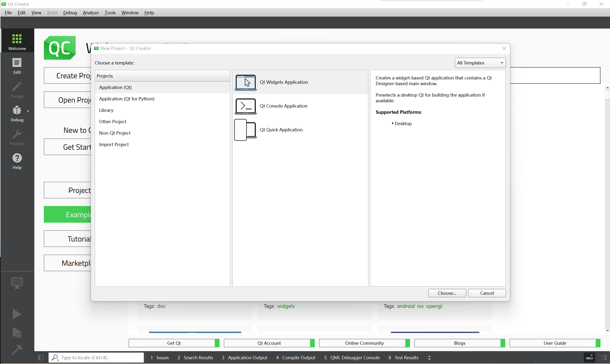Screen dimensions: 610x364
Task: Open the File menu
Action: [8, 13]
